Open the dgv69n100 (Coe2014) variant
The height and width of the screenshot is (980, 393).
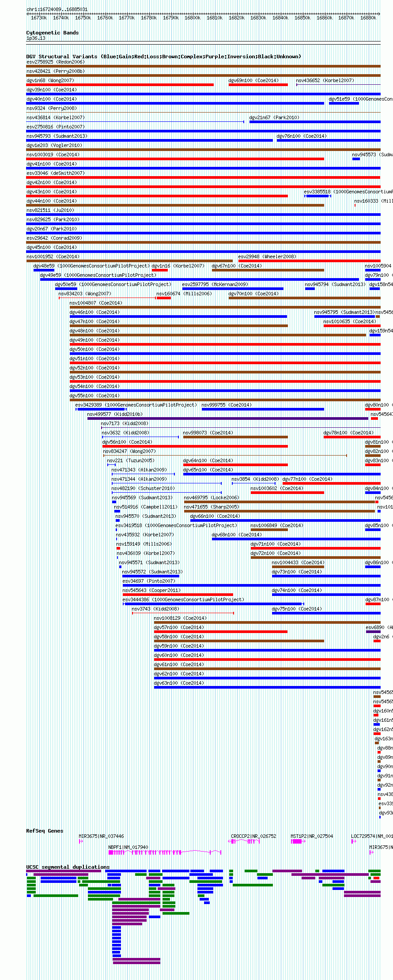coord(253,81)
